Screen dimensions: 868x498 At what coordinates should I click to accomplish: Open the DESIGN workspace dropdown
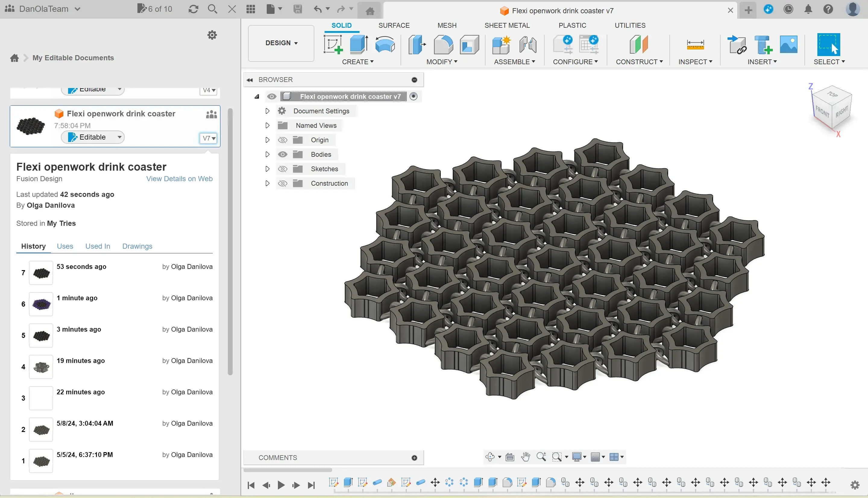point(281,43)
